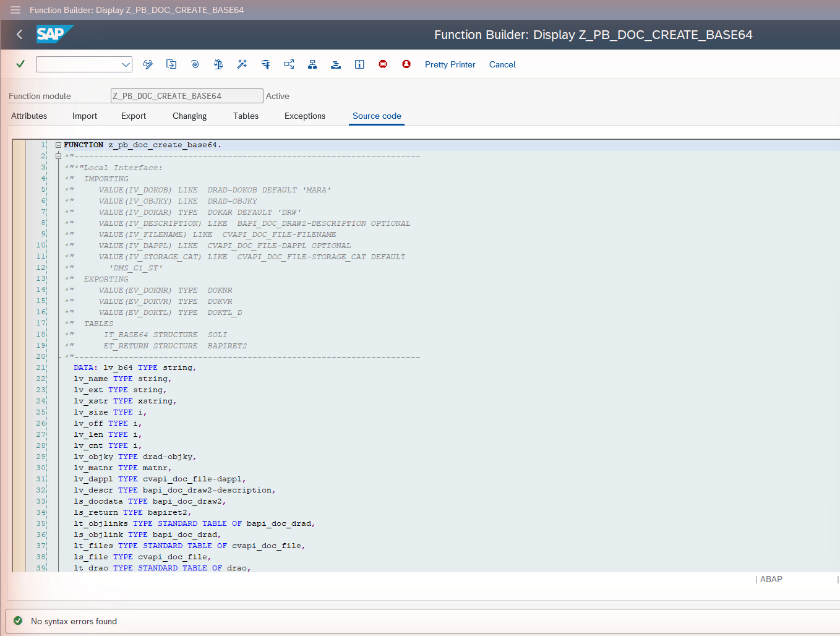Screen dimensions: 840x636
Task: Click the green success icon in message bar
Action: pyautogui.click(x=18, y=621)
